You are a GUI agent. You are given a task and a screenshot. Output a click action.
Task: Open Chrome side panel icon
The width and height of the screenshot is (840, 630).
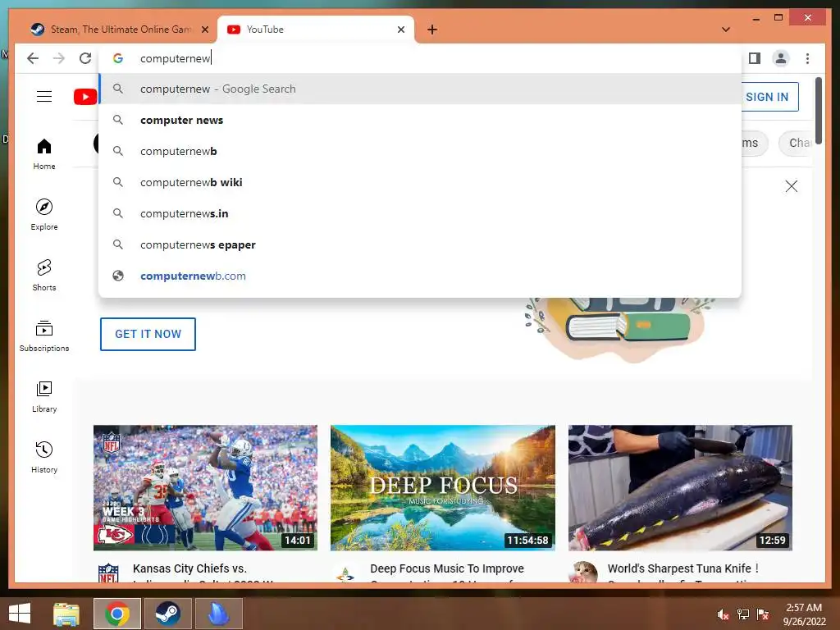755,58
